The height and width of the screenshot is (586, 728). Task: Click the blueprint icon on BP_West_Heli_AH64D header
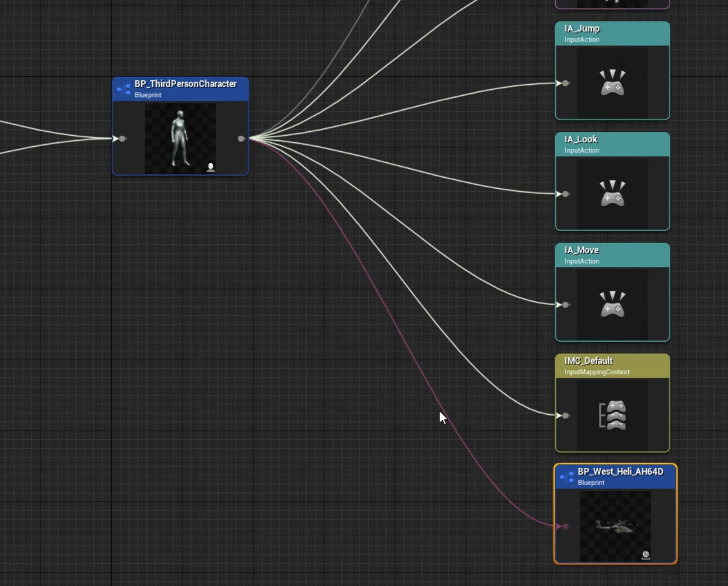click(x=567, y=476)
